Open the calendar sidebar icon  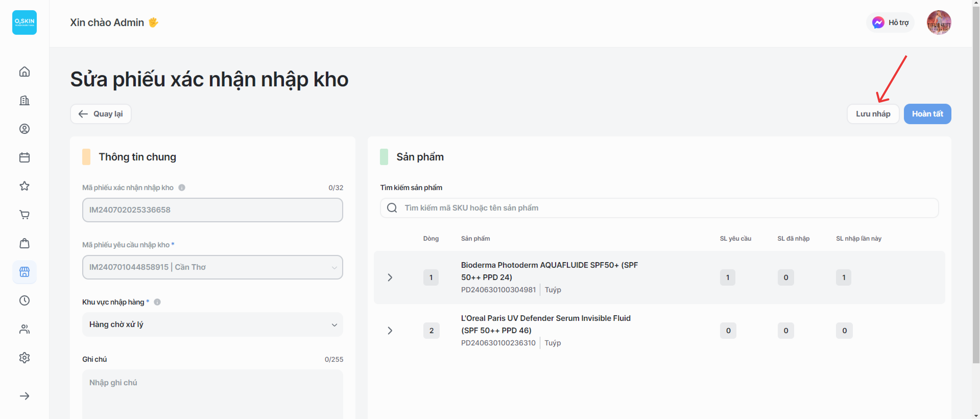coord(24,158)
